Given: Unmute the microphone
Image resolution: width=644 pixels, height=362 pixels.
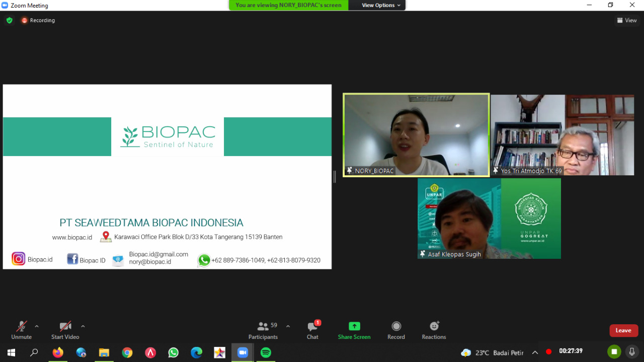Looking at the screenshot, I should click(21, 330).
